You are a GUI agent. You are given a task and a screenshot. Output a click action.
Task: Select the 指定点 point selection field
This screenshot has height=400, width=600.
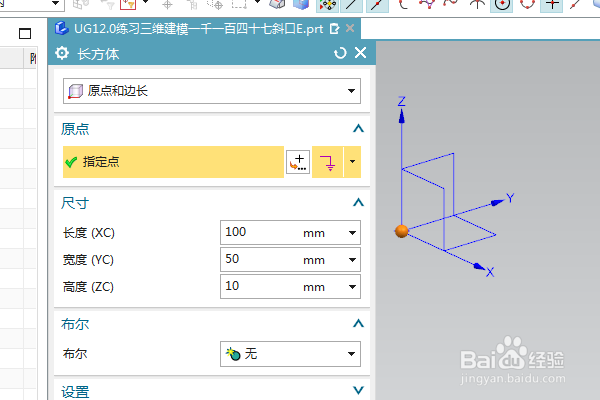point(173,162)
